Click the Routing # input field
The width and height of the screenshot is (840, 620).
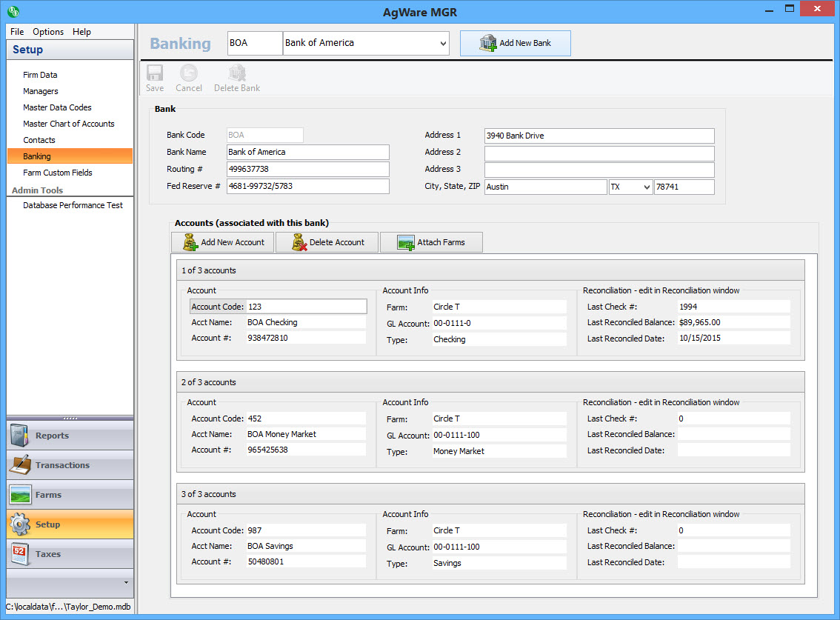tap(307, 169)
